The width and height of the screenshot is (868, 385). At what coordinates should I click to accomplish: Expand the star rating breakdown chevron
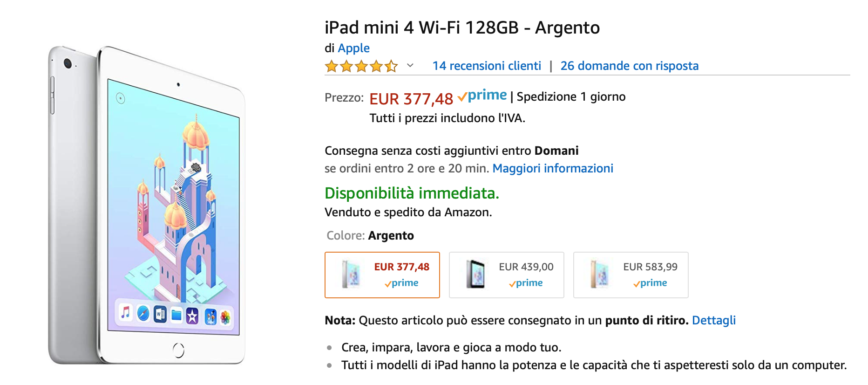[x=410, y=66]
